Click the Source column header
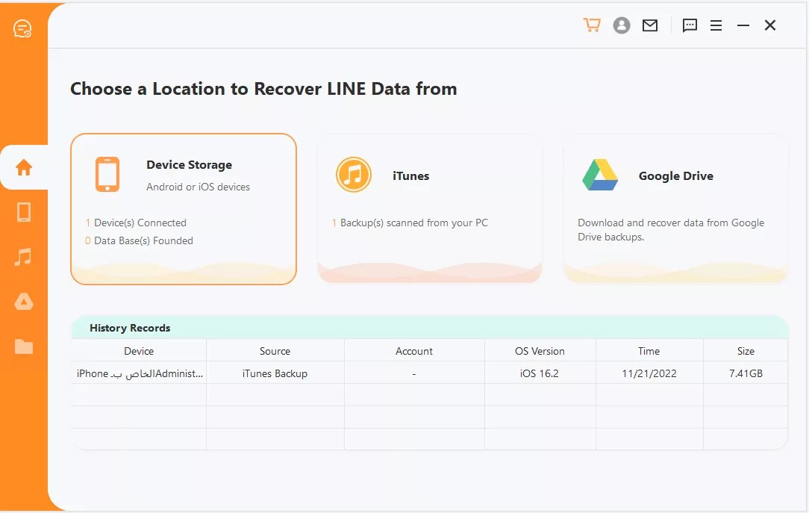 click(275, 351)
